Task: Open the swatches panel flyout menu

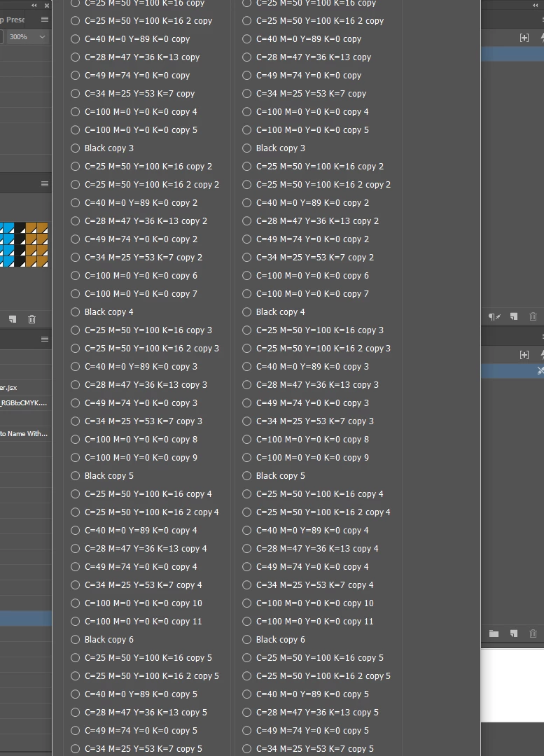Action: [44, 183]
